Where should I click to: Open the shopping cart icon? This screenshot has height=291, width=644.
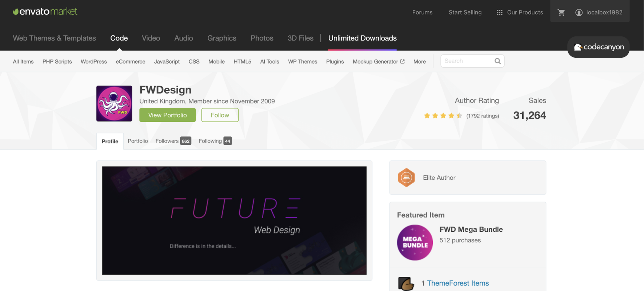click(561, 12)
